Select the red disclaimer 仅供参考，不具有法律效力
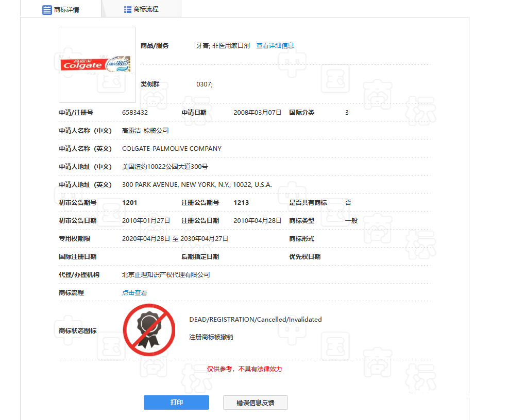 tap(244, 369)
